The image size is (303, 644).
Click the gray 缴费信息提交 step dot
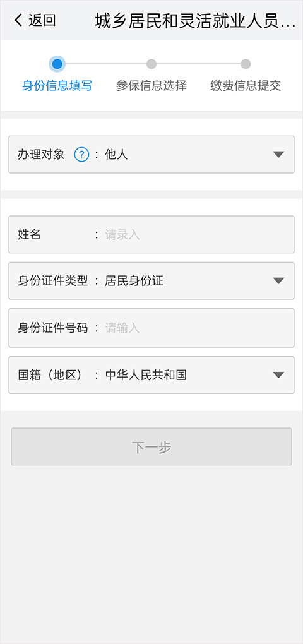246,64
